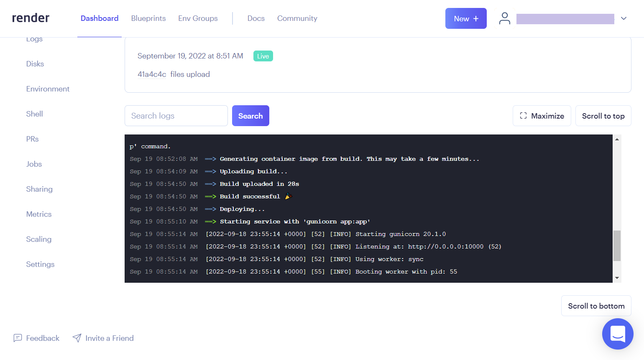
Task: Click the Maximize fullscreen icon above the logs
Action: tap(523, 116)
